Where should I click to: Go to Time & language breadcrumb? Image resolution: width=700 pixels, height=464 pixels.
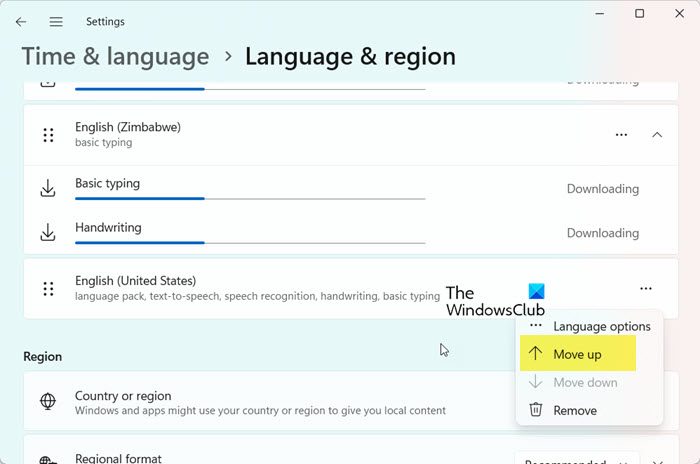[x=115, y=57]
